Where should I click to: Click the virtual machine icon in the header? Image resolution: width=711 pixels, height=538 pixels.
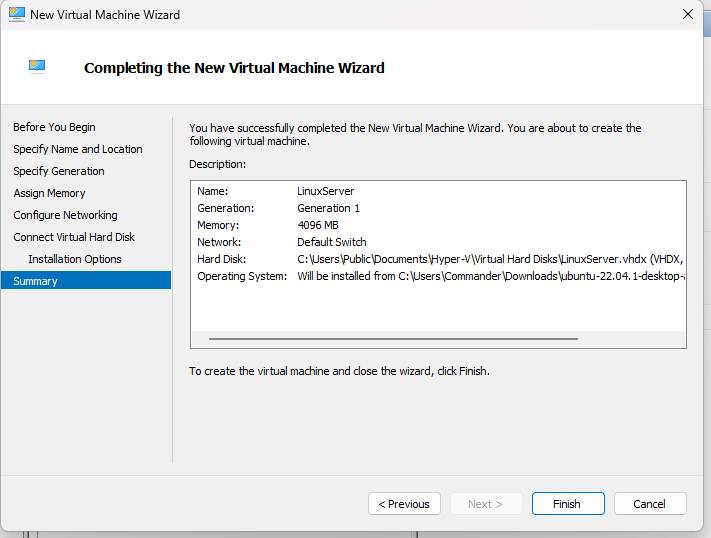click(x=39, y=67)
